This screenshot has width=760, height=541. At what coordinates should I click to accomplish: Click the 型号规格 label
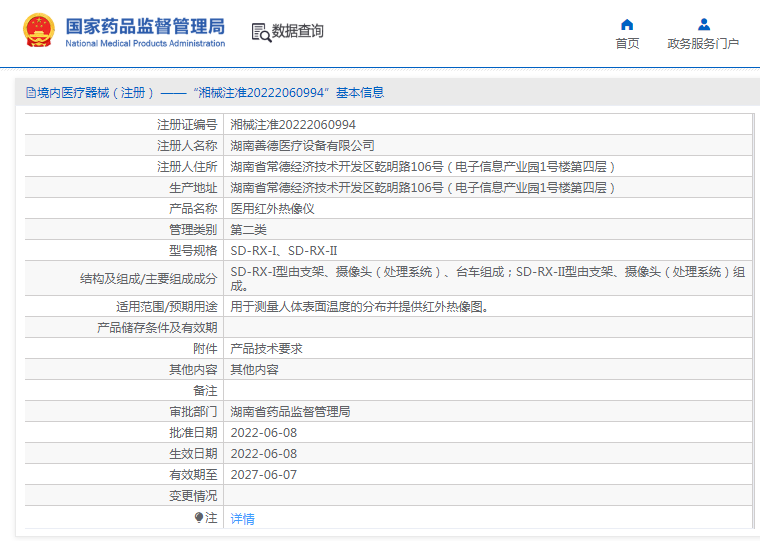click(x=193, y=251)
